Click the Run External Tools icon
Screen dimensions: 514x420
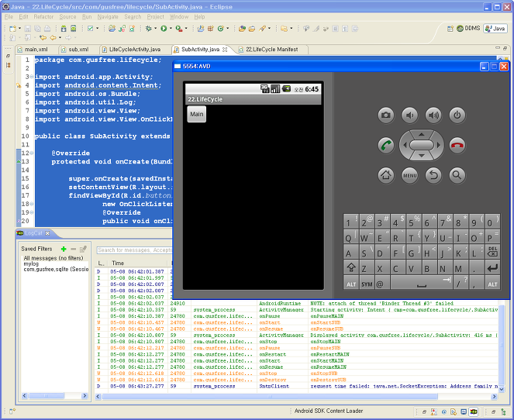(x=178, y=29)
